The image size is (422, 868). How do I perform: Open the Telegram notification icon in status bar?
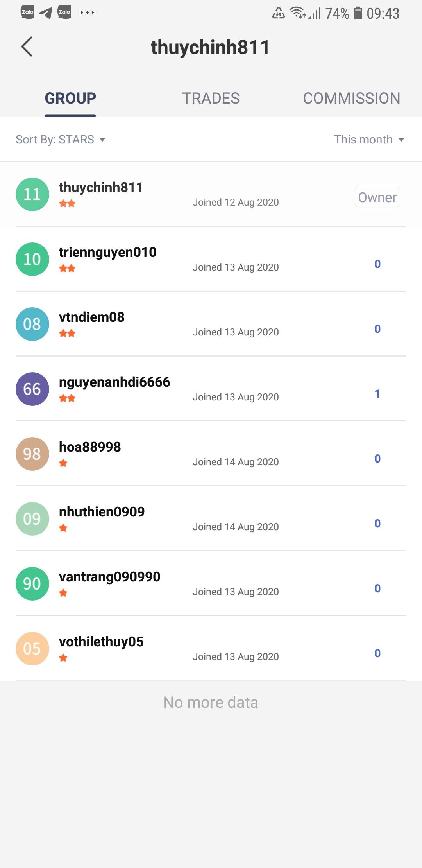pyautogui.click(x=46, y=13)
